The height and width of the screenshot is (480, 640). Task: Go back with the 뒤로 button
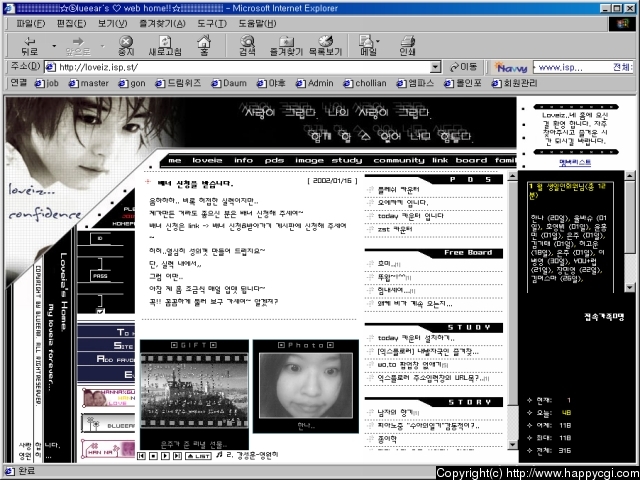[x=30, y=46]
